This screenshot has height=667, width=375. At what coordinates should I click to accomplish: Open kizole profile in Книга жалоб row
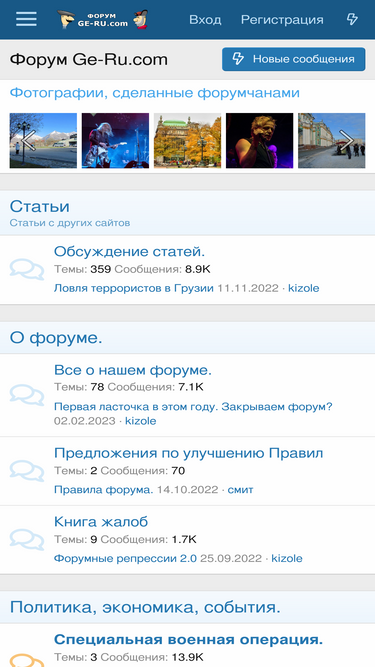(x=287, y=559)
